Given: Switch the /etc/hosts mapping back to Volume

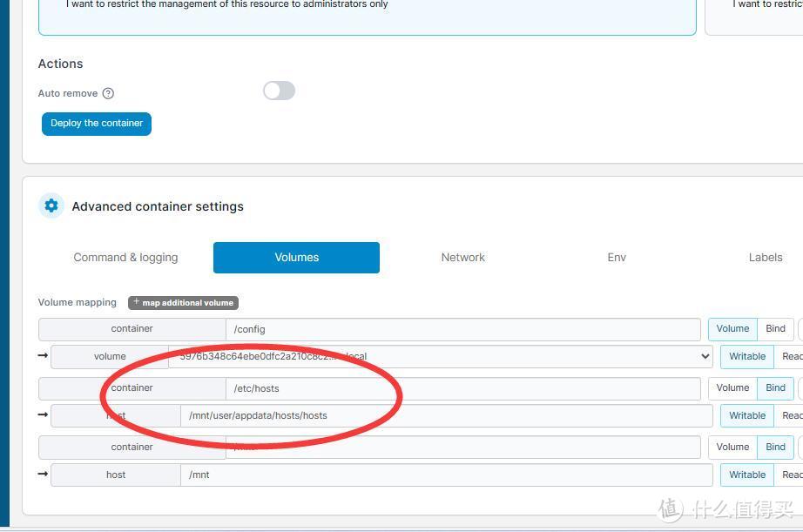Looking at the screenshot, I should (x=732, y=387).
